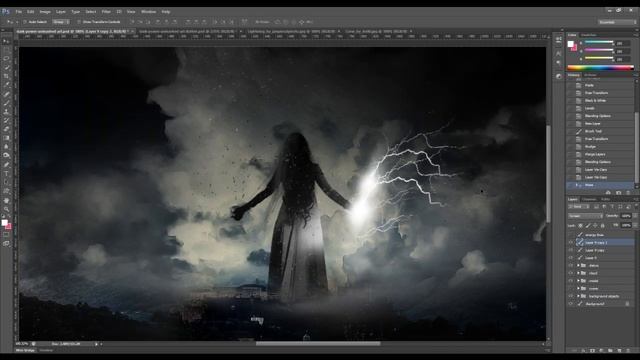Create a new snapshot in the History panel

[618, 192]
